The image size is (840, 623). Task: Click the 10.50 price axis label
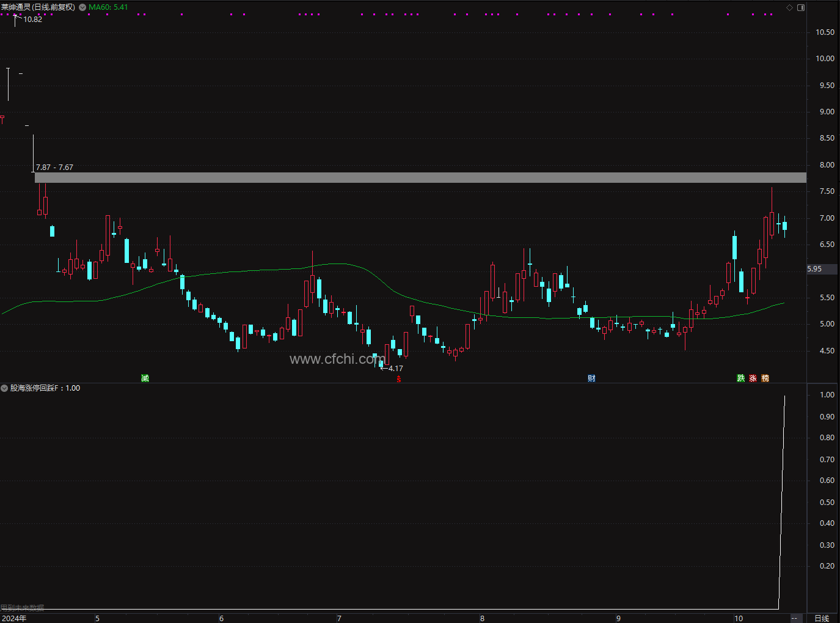click(x=825, y=32)
